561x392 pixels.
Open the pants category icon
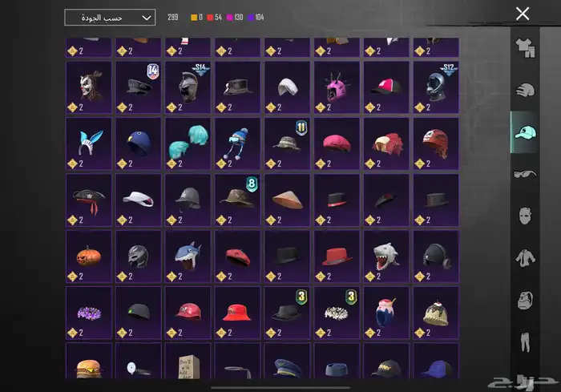(526, 342)
